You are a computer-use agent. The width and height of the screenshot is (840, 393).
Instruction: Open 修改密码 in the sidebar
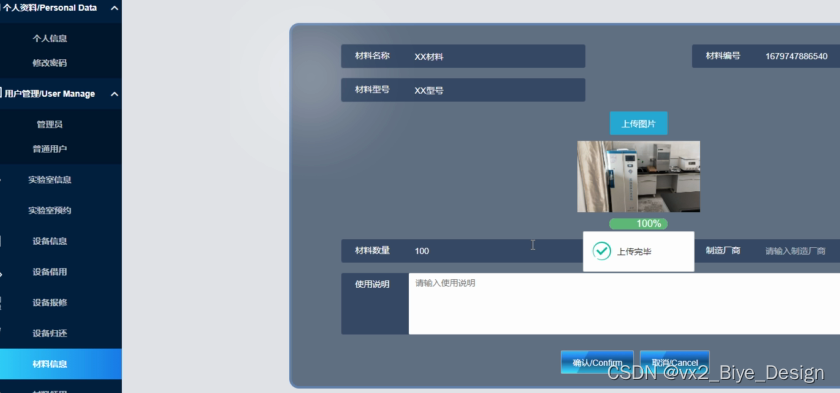click(x=50, y=63)
